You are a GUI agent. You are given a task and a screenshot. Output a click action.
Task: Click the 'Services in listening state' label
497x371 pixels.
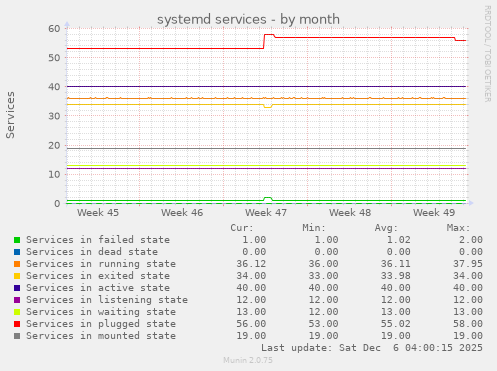pyautogui.click(x=107, y=300)
